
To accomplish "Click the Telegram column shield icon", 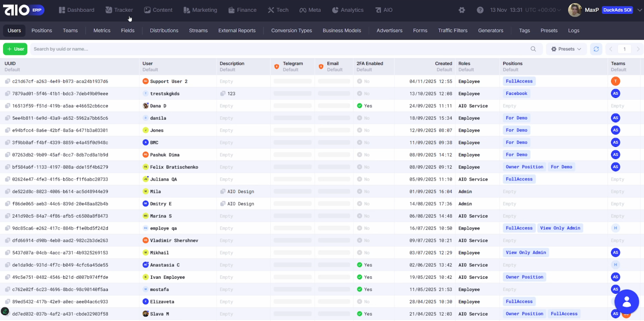I will (277, 66).
